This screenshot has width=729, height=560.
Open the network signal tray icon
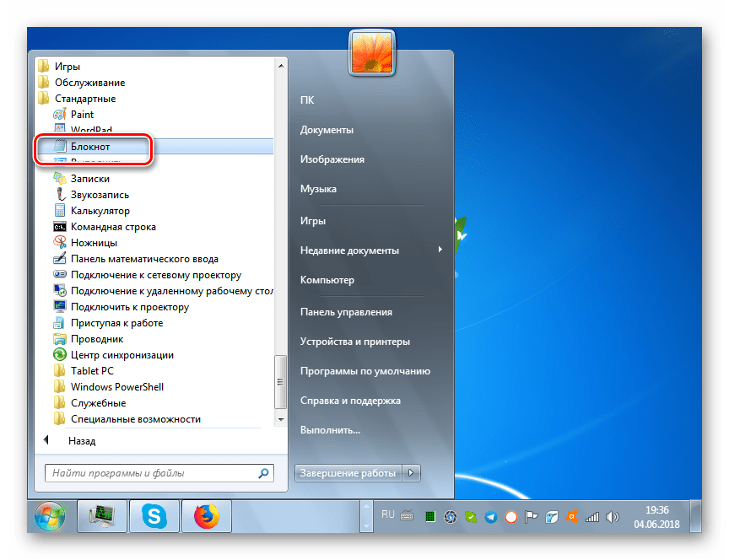pos(591,517)
